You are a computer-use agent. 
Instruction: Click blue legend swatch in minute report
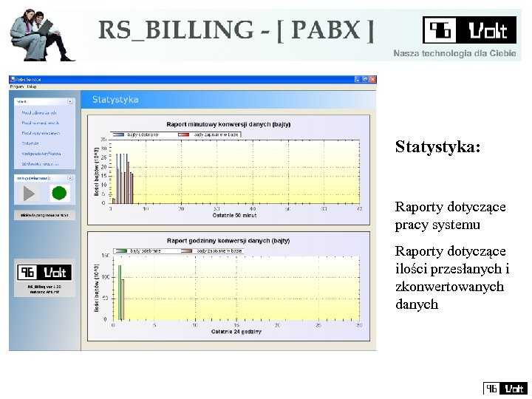point(118,135)
